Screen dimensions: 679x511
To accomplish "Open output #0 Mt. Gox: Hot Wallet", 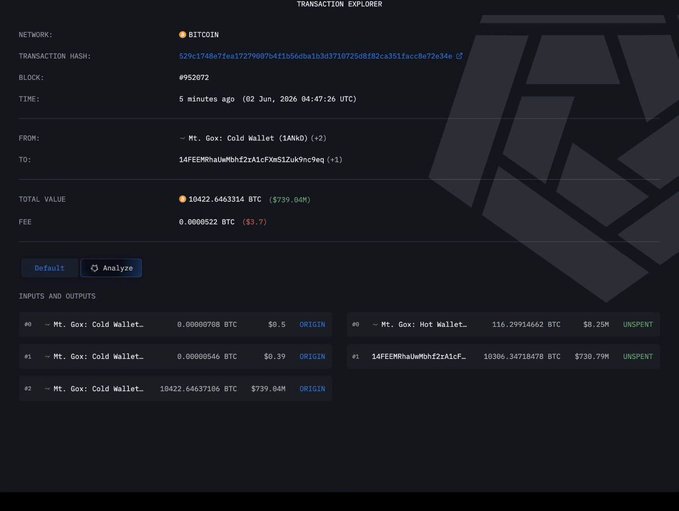I will 424,324.
